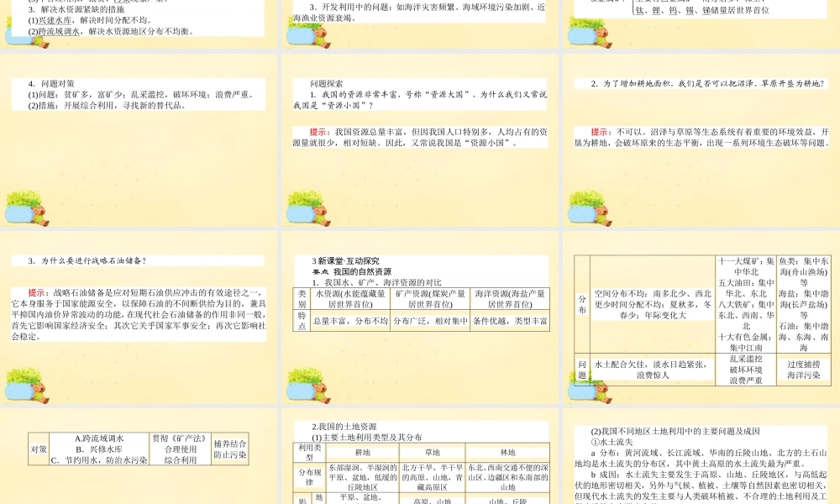Click the line (1)问题：贫矿多，富矿少
The image size is (840, 504).
141,95
